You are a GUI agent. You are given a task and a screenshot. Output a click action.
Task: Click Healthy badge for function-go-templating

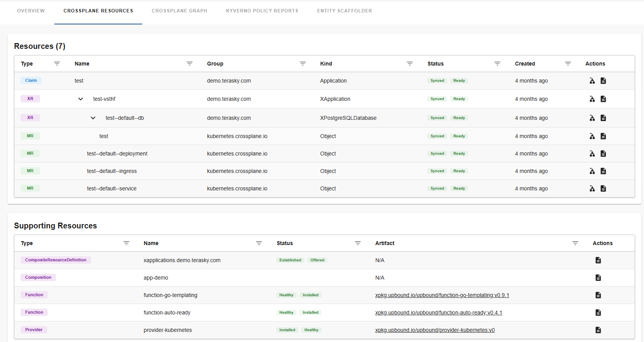[287, 295]
